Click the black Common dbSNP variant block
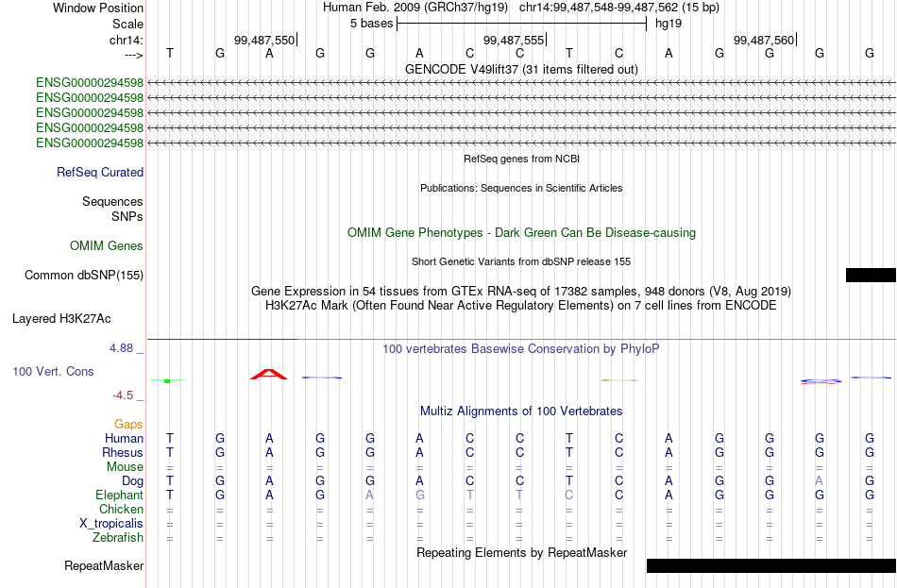Image resolution: width=897 pixels, height=588 pixels. (871, 276)
